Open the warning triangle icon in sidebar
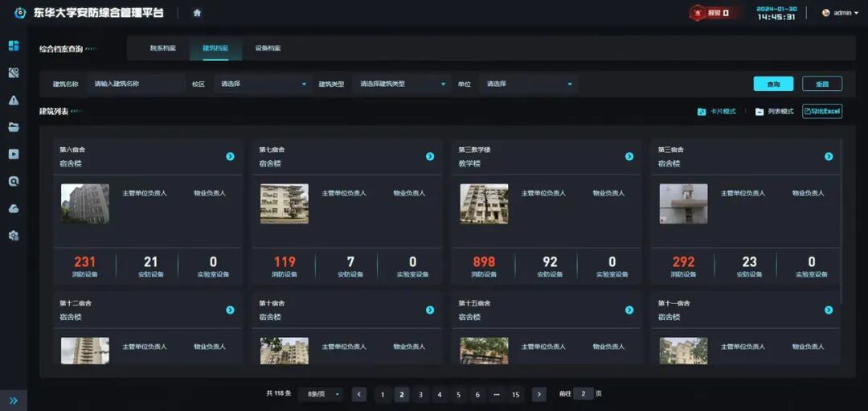This screenshot has height=411, width=868. tap(14, 100)
